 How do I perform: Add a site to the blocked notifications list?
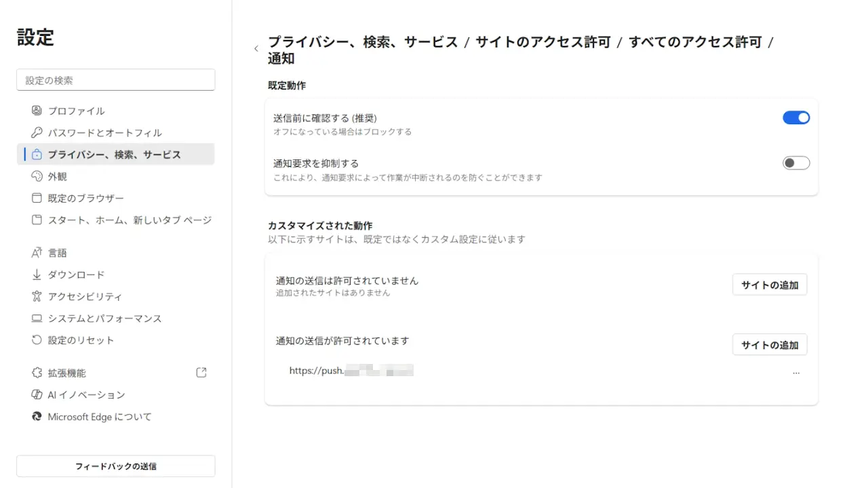770,285
